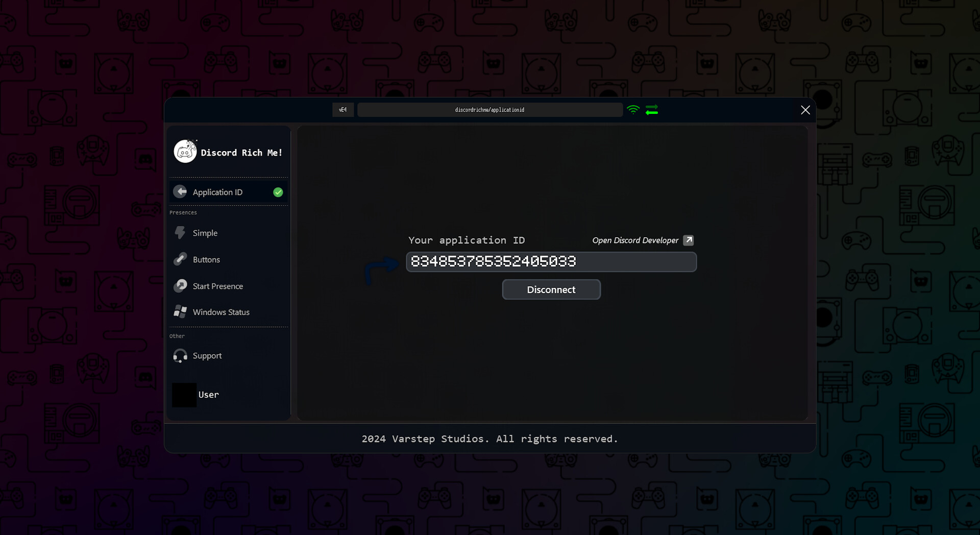Open Discord Developer link

pyautogui.click(x=635, y=240)
